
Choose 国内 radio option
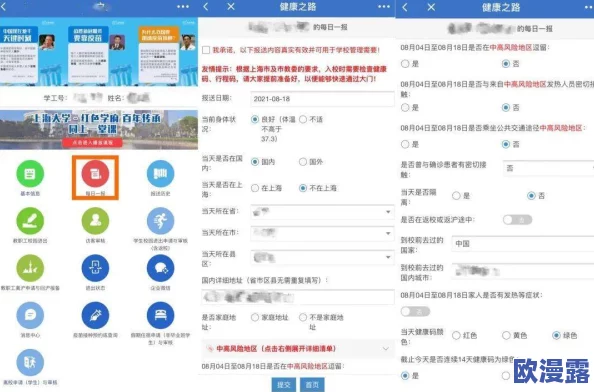(x=255, y=162)
